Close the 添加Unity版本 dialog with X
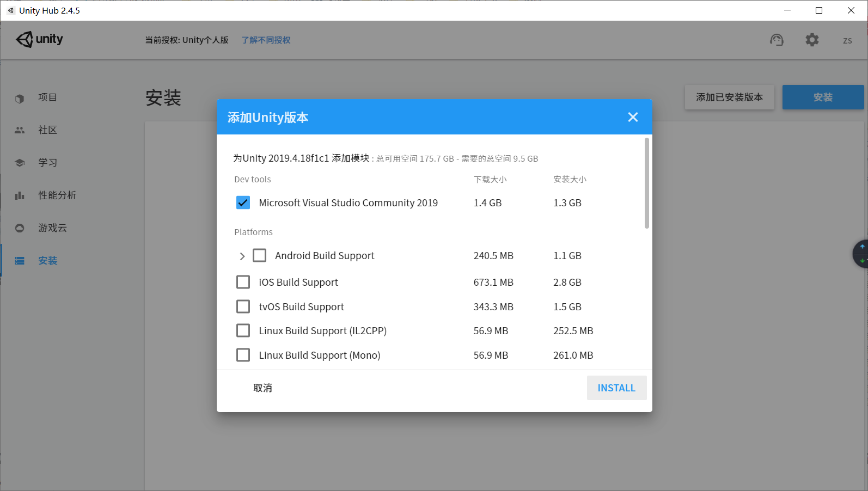 tap(633, 117)
